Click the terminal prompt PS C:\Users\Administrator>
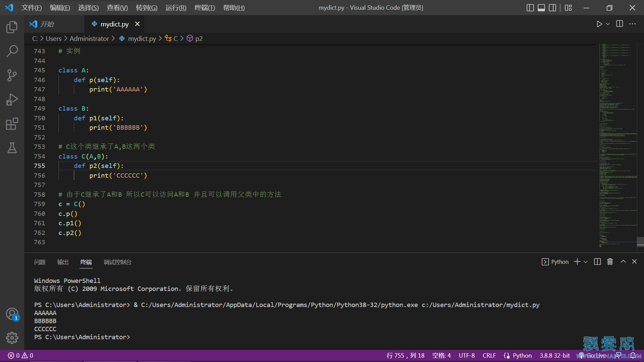 (x=82, y=337)
